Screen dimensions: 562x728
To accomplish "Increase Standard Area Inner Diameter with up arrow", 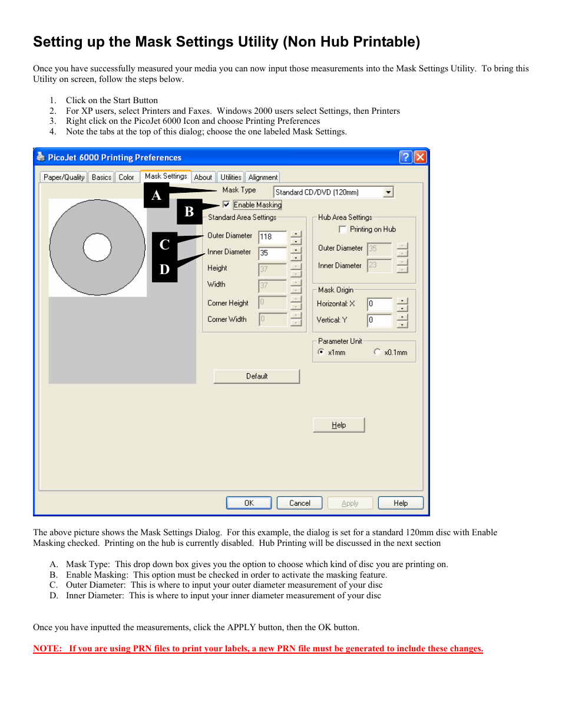I will (x=296, y=250).
